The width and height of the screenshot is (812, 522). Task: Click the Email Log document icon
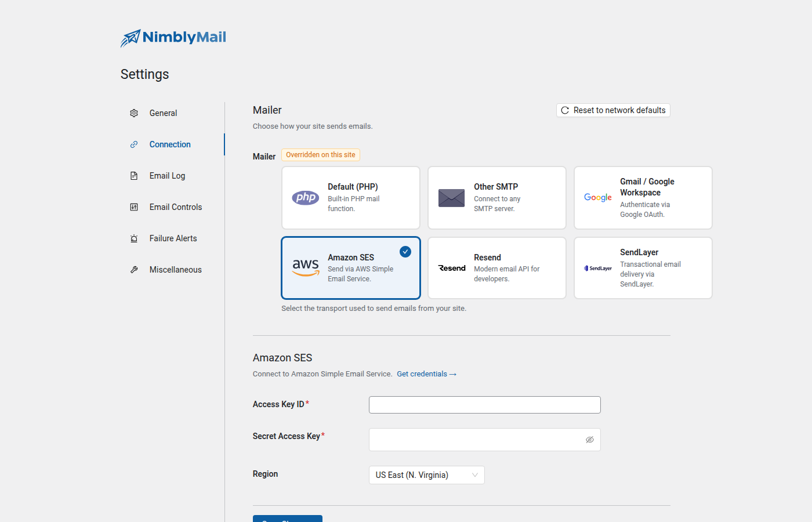coord(134,176)
